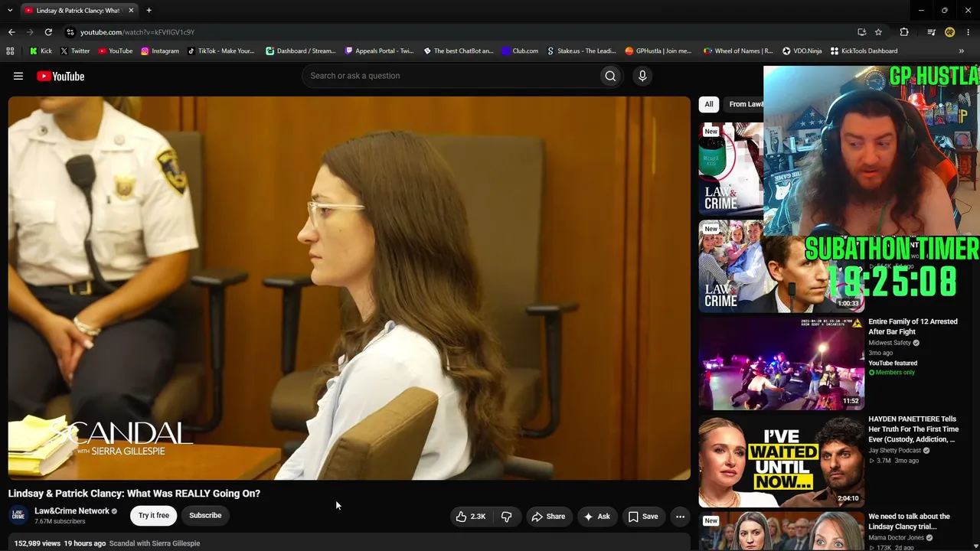Open the Kick bookmark

(x=41, y=51)
